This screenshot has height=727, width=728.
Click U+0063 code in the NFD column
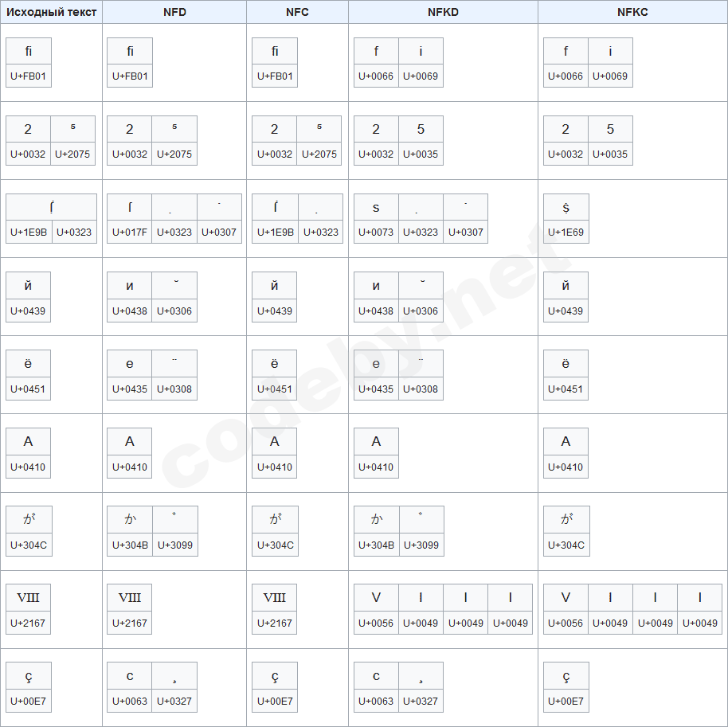pos(130,701)
